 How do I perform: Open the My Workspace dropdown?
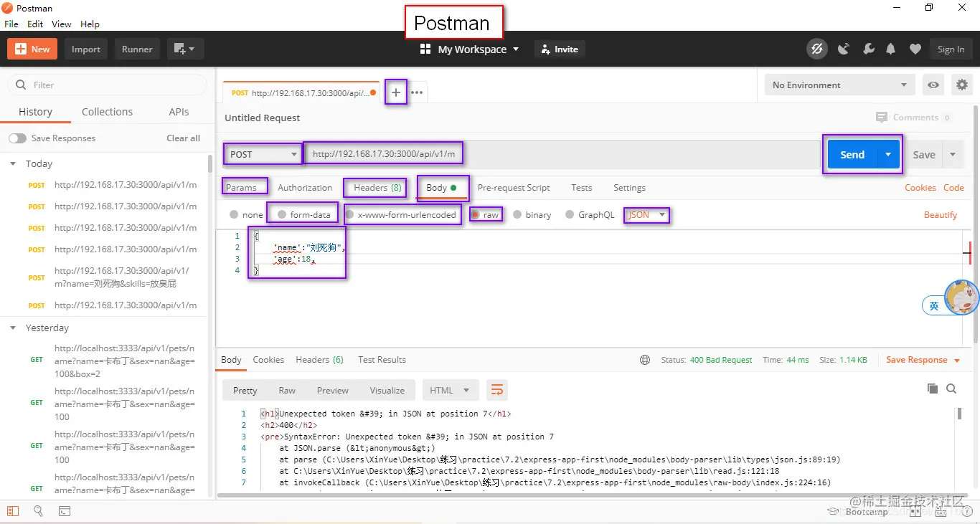click(478, 49)
